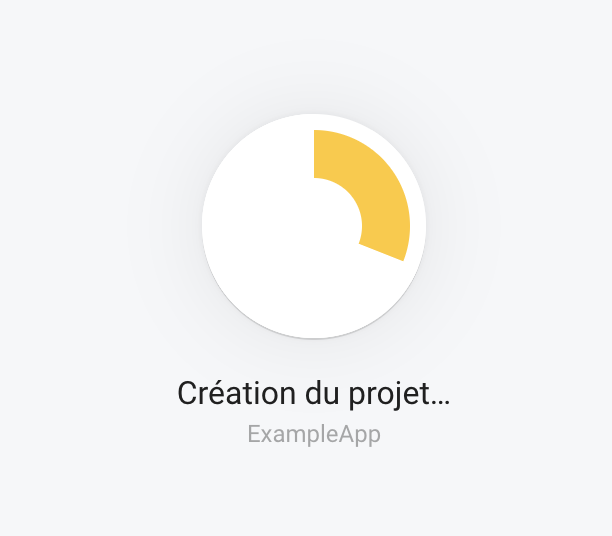Viewport: 612px width, 536px height.
Task: Click the yellow progress arc segment
Action: [377, 183]
